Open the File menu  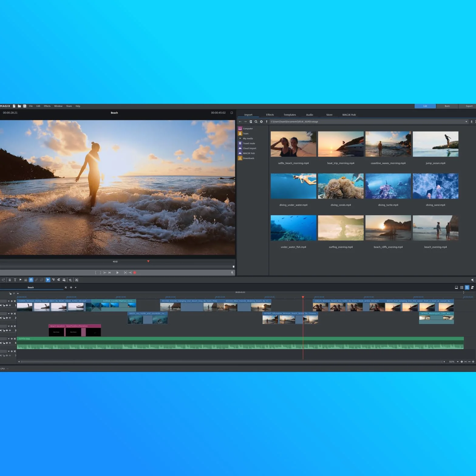click(x=31, y=106)
